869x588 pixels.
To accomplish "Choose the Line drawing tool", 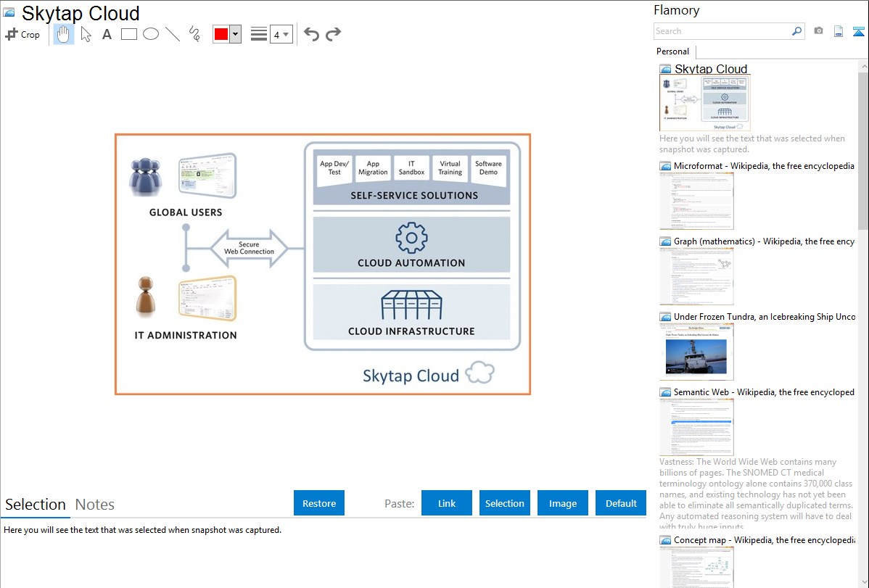I will (x=172, y=33).
